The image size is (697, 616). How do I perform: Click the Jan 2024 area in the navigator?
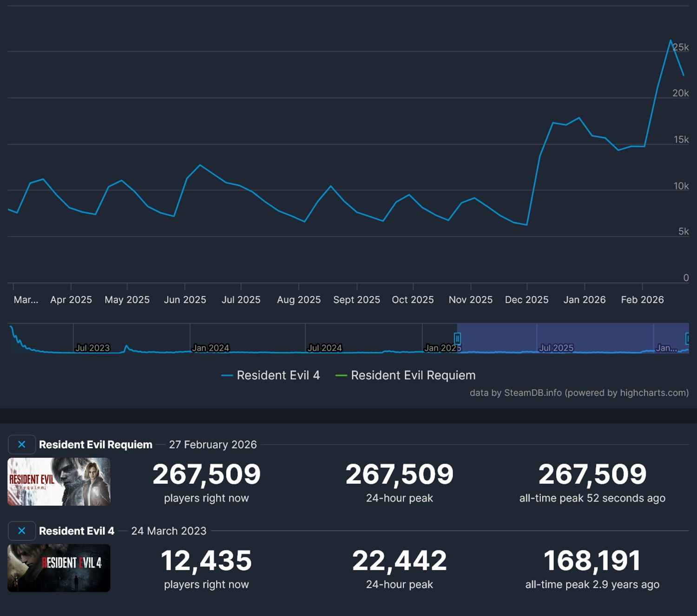tap(210, 347)
